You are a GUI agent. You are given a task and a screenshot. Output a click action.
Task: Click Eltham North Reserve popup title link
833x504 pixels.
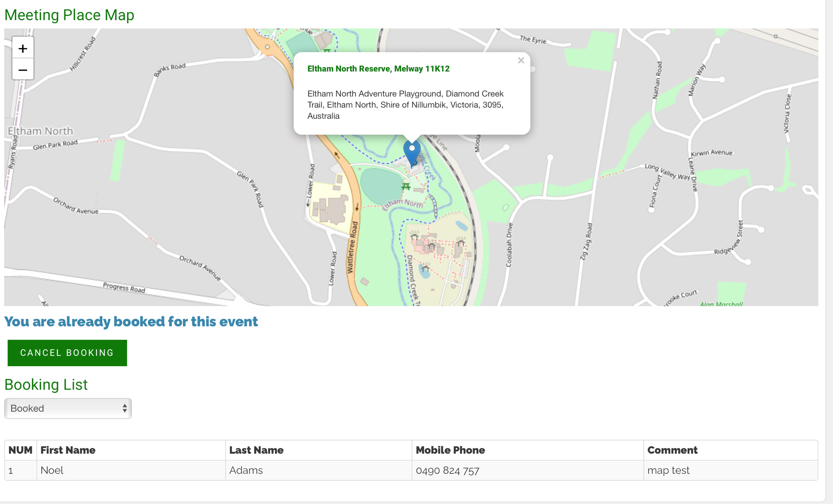(378, 69)
